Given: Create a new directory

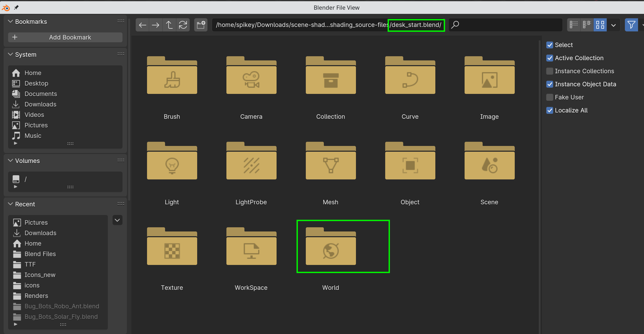Looking at the screenshot, I should coord(201,25).
